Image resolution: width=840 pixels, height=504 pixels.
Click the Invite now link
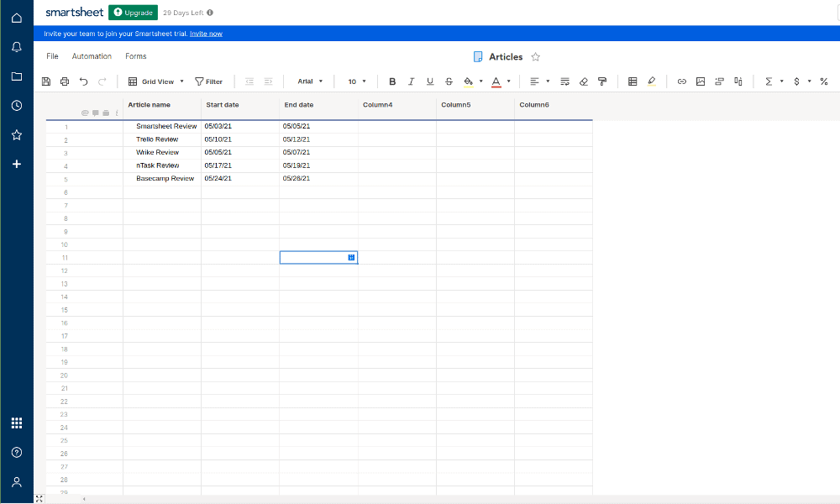coord(206,34)
